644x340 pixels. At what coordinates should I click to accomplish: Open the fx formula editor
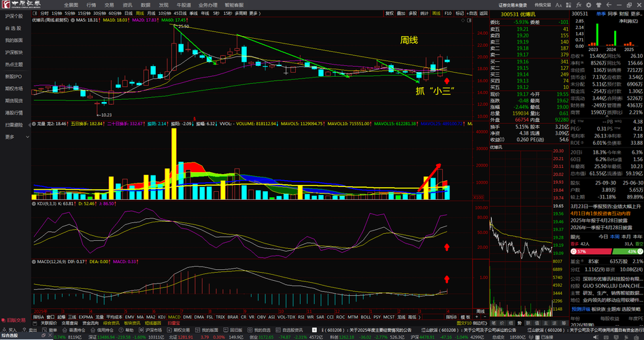click(x=578, y=5)
